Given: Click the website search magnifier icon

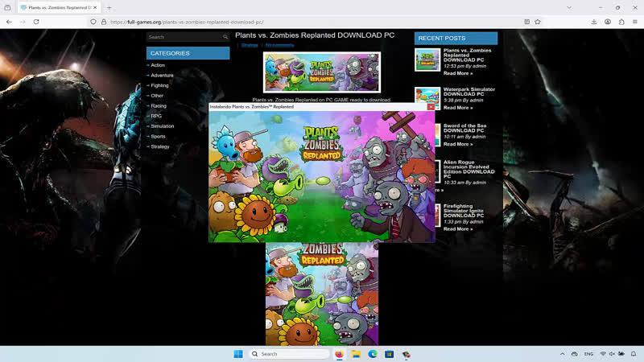Looking at the screenshot, I should coord(225,37).
